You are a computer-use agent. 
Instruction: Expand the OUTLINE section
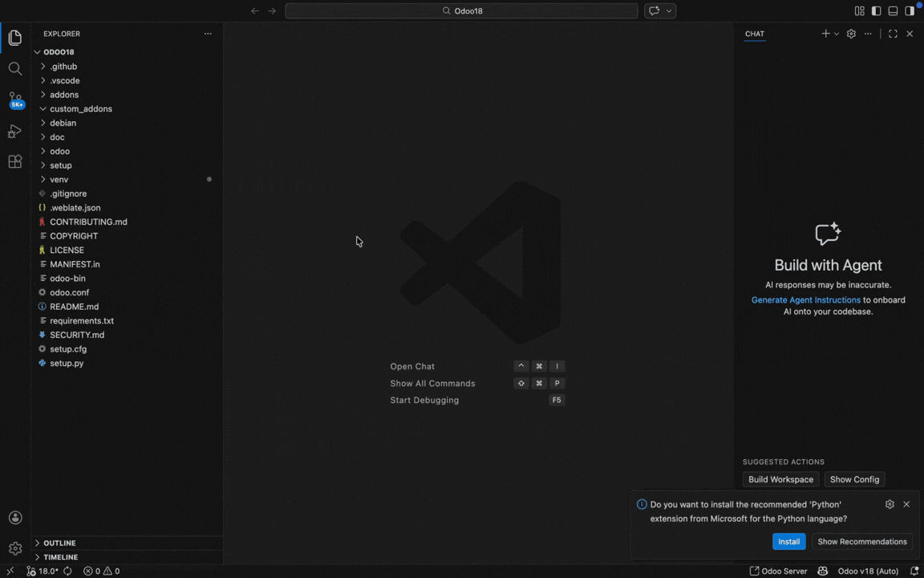(127, 543)
